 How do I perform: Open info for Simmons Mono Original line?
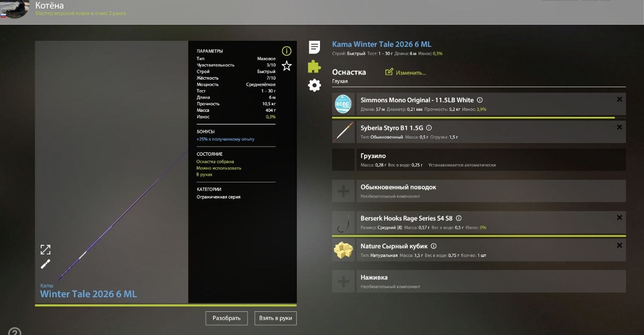[479, 100]
